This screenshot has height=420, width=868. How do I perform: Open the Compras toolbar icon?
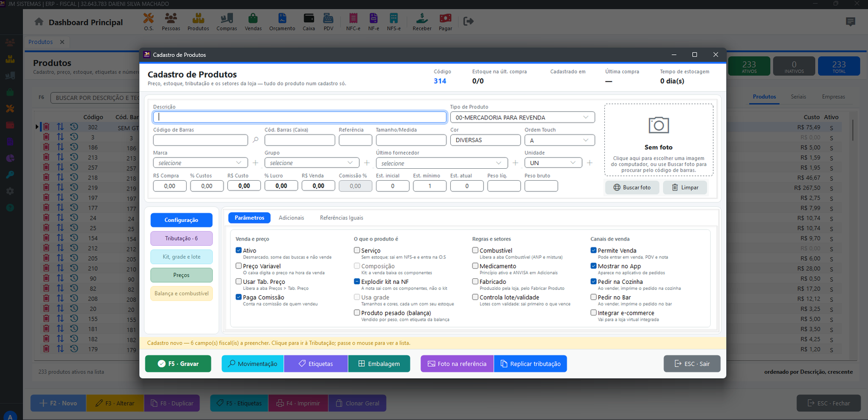point(227,22)
